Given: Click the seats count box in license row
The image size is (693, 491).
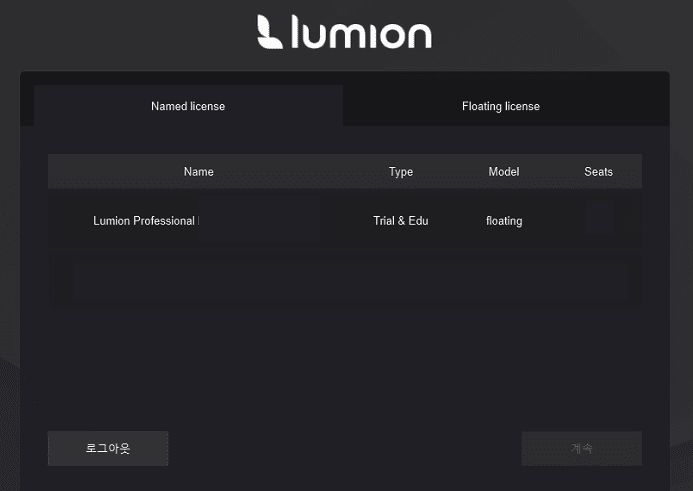Looking at the screenshot, I should [x=600, y=218].
